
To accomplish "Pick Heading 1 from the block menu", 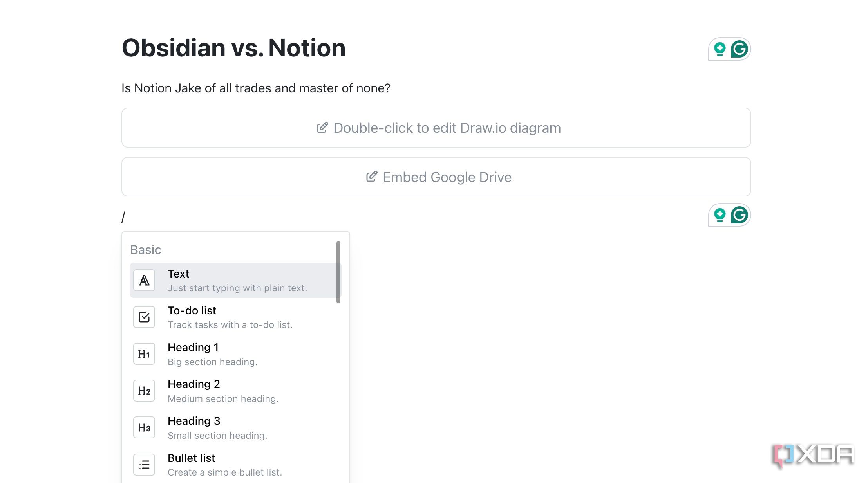I will tap(235, 354).
